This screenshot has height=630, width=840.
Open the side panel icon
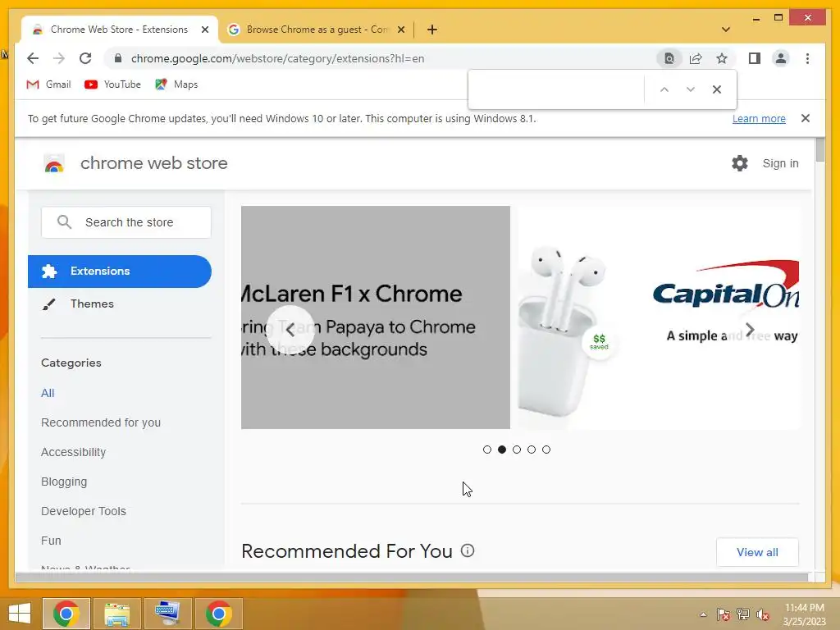point(755,58)
